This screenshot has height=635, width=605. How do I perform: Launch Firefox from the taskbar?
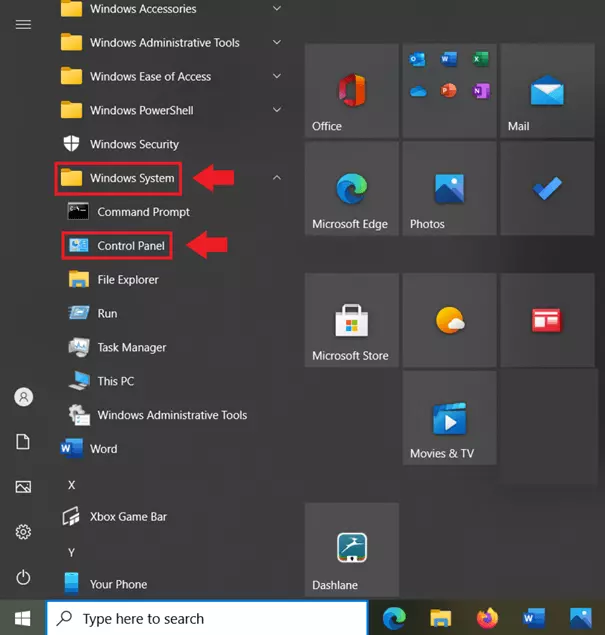[487, 618]
